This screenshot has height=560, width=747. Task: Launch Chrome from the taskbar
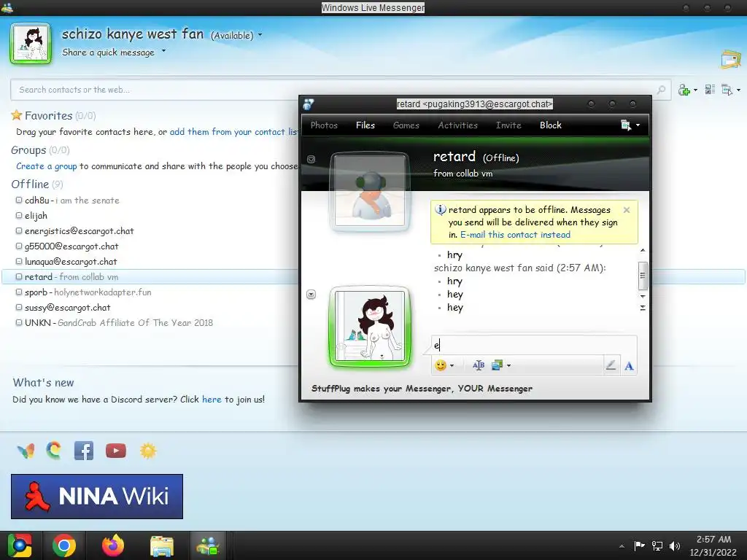(64, 545)
